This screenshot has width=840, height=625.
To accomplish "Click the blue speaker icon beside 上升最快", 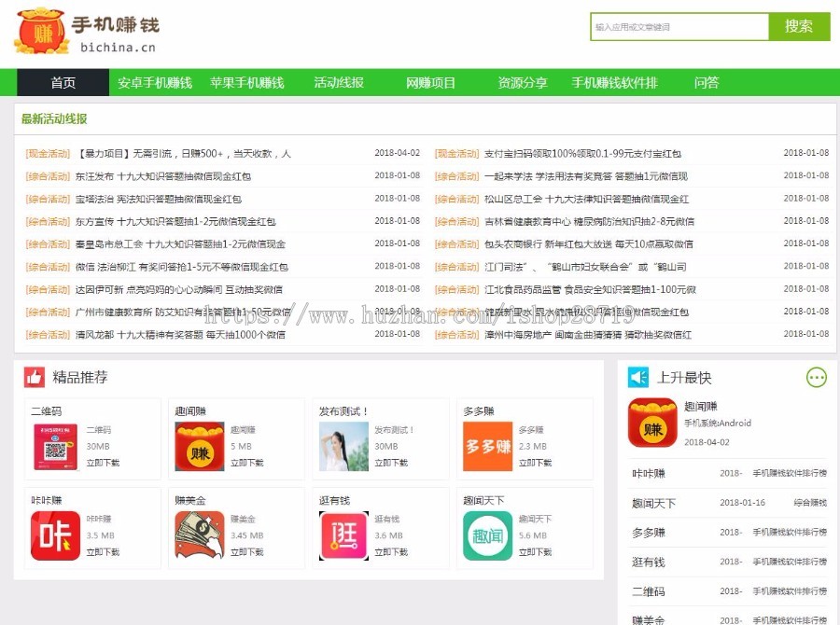I will pos(638,376).
